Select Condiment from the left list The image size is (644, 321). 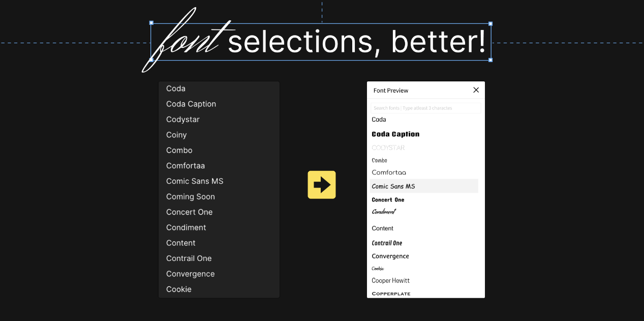(x=186, y=227)
